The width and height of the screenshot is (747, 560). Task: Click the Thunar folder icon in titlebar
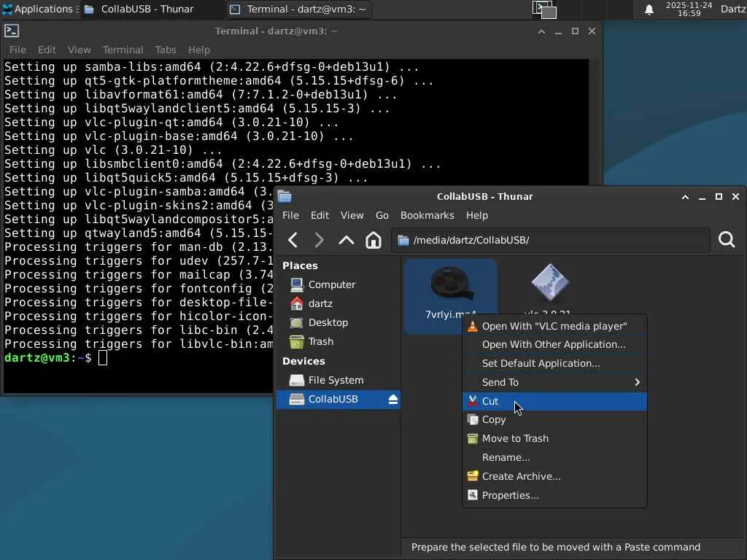285,197
